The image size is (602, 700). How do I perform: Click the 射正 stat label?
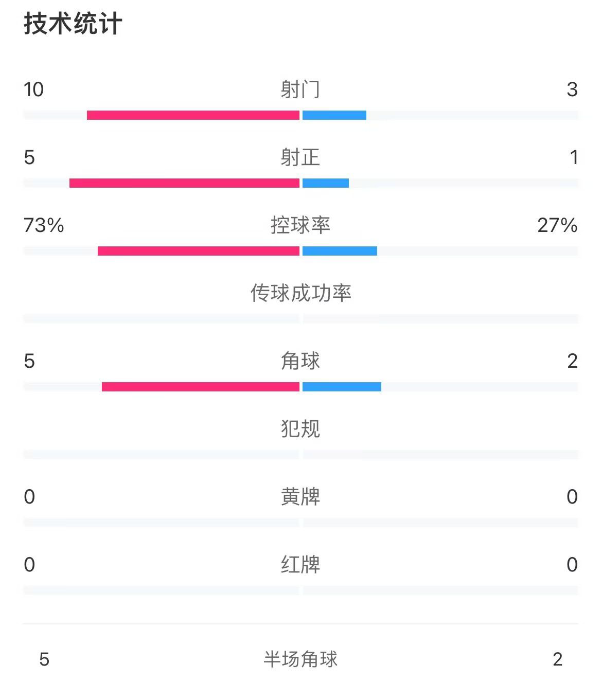tap(300, 157)
